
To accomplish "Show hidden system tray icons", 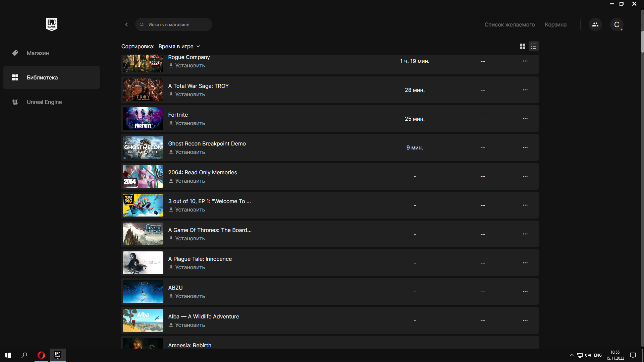I will pyautogui.click(x=572, y=355).
